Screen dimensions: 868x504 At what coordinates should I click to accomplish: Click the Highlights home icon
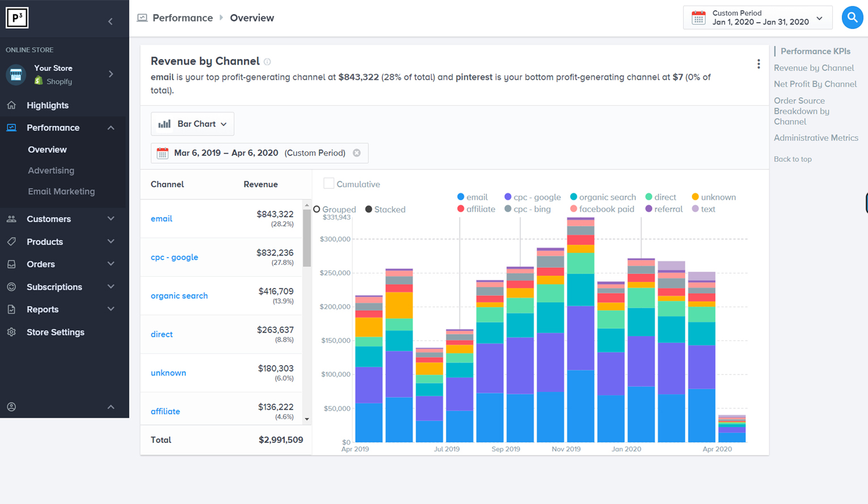[11, 105]
